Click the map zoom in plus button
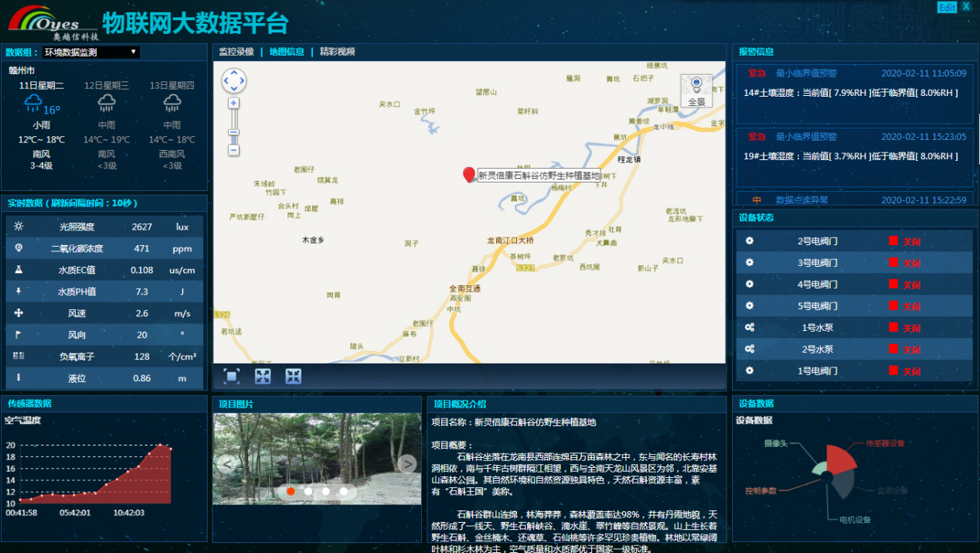 [x=233, y=103]
